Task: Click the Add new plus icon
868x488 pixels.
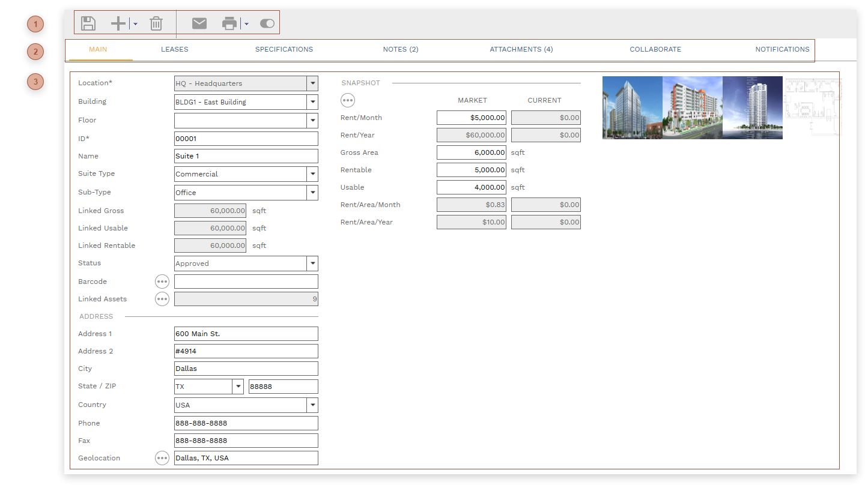Action: pyautogui.click(x=118, y=23)
